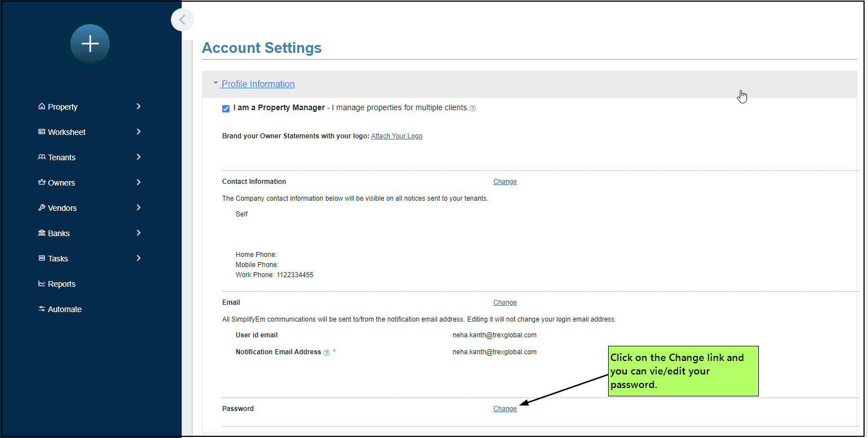This screenshot has height=438, width=868.
Task: Open the Automate menu item
Action: point(64,309)
